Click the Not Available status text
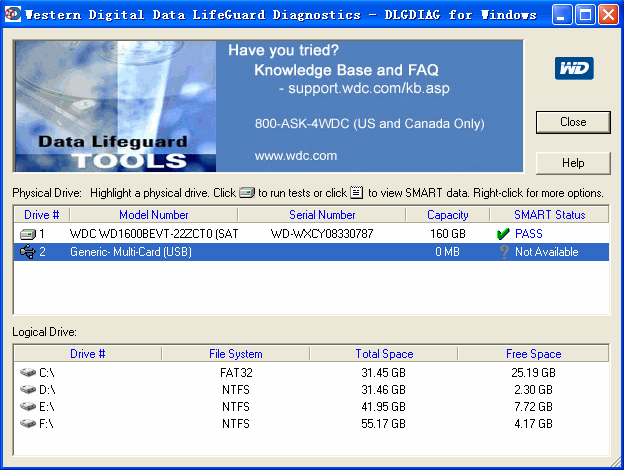The height and width of the screenshot is (470, 624). [547, 252]
